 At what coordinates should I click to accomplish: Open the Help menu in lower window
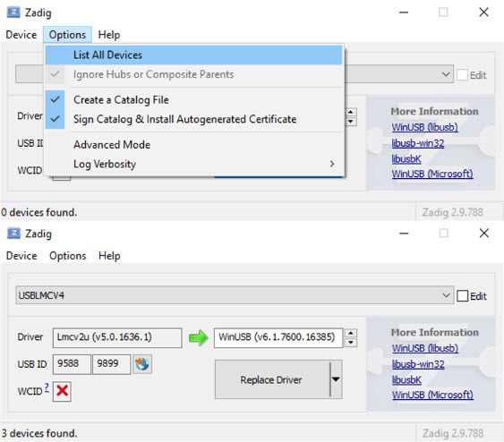point(109,256)
